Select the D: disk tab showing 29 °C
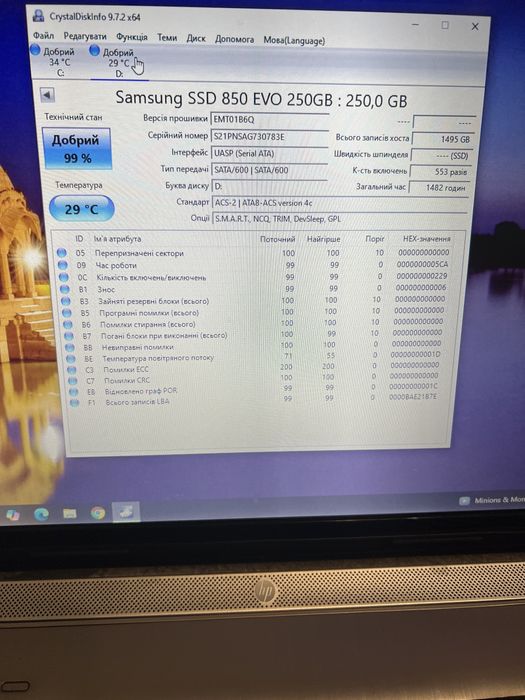 [118, 63]
